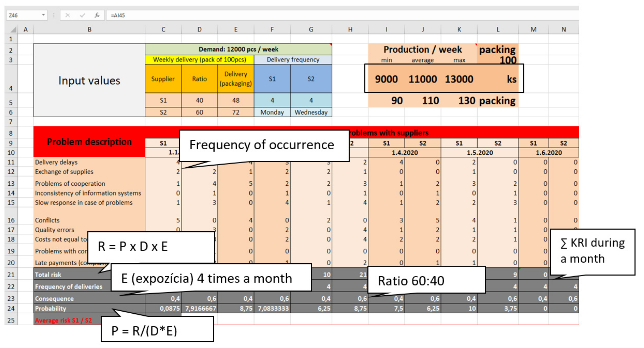Viewport: 644px width, 348px height.
Task: Click the Cancel (X) formula bar icon
Action: (67, 15)
